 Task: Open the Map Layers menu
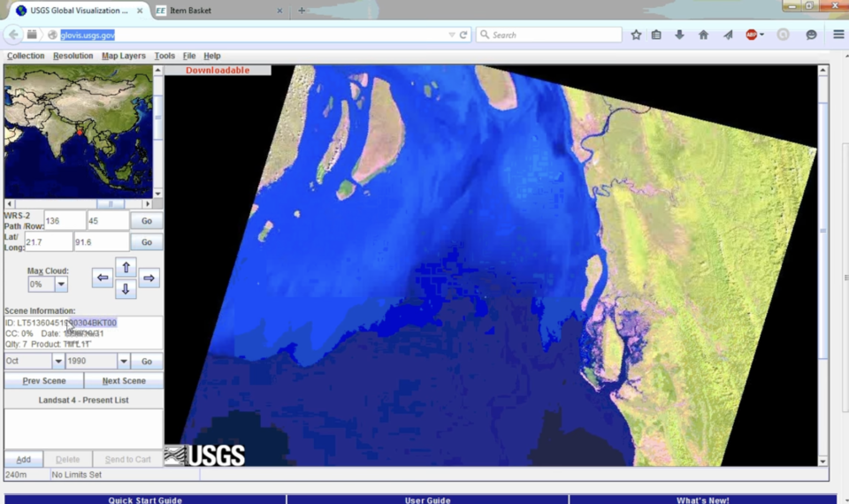click(x=124, y=56)
